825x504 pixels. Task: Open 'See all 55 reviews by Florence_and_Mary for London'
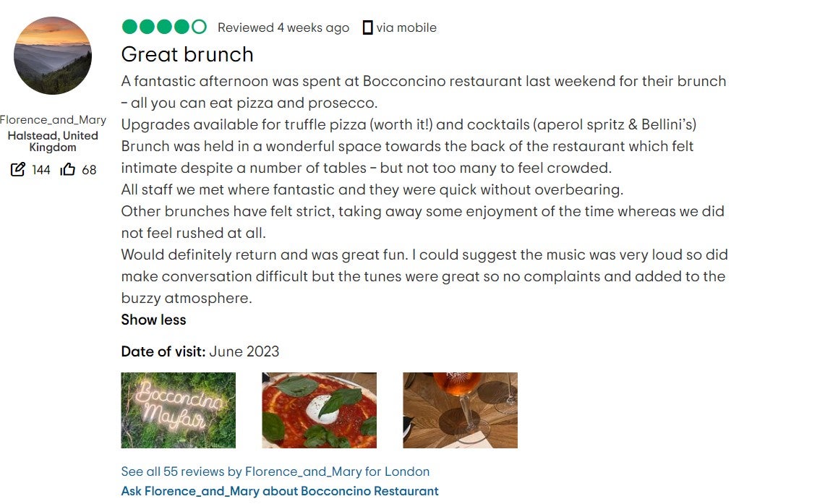[x=275, y=471]
